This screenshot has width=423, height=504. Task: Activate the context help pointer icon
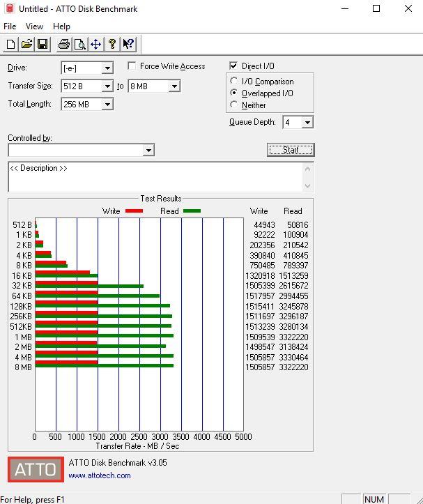point(128,44)
